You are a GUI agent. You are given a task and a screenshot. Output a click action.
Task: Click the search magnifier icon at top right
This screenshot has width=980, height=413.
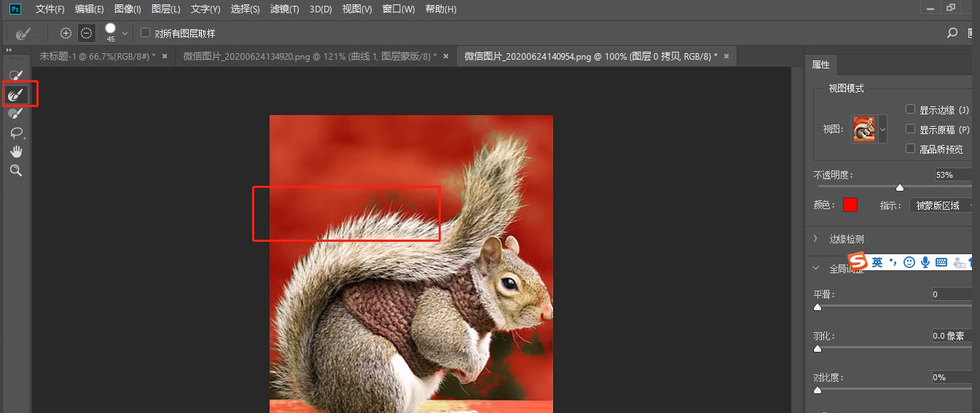point(952,33)
